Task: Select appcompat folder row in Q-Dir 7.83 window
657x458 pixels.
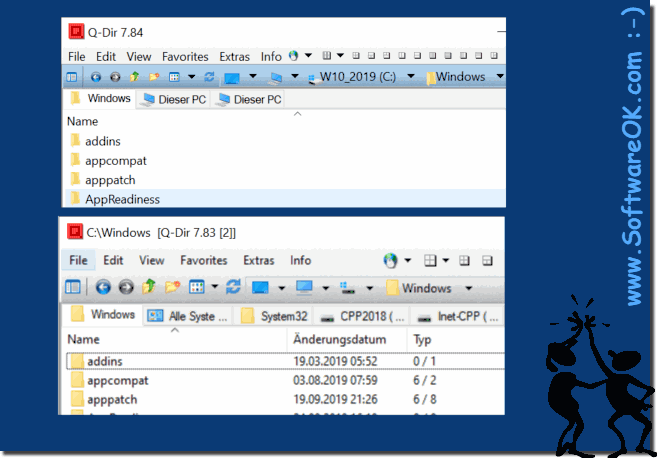Action: tap(285, 380)
